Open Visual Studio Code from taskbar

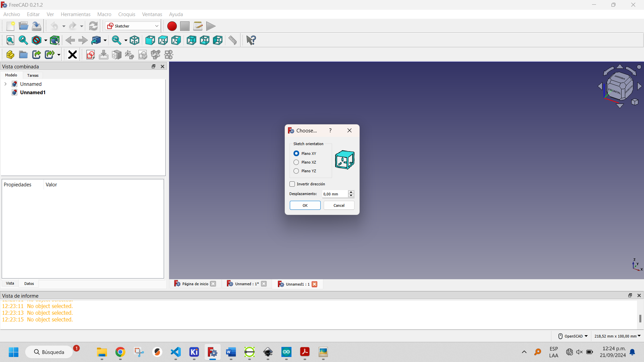(176, 352)
